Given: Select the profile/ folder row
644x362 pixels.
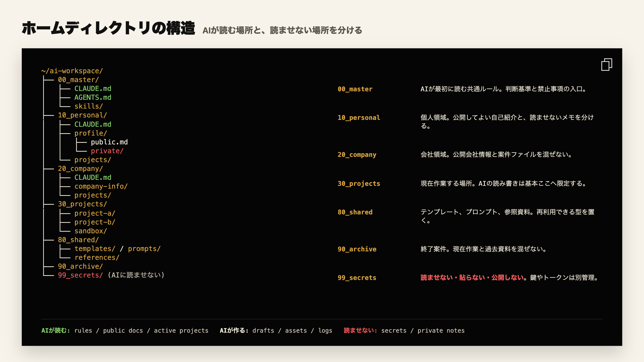Looking at the screenshot, I should coord(91,133).
